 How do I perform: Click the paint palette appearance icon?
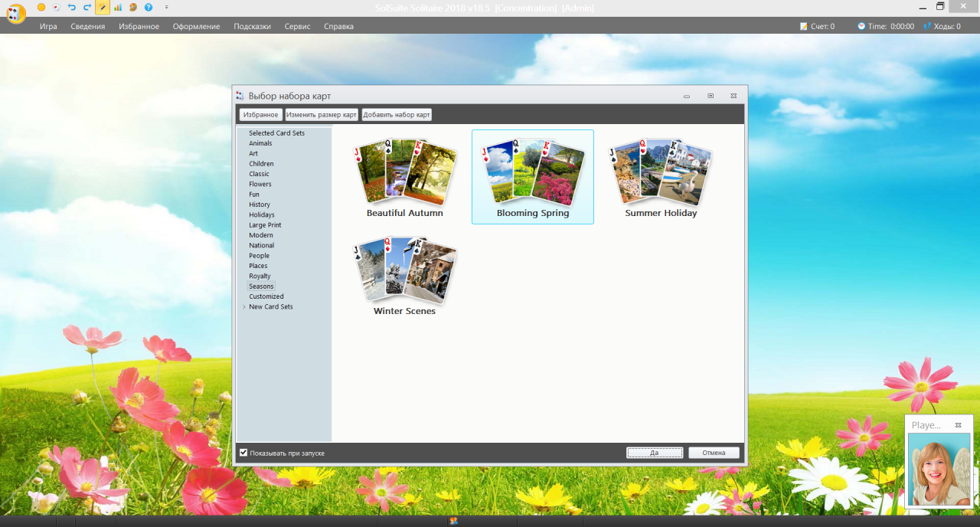coord(133,7)
